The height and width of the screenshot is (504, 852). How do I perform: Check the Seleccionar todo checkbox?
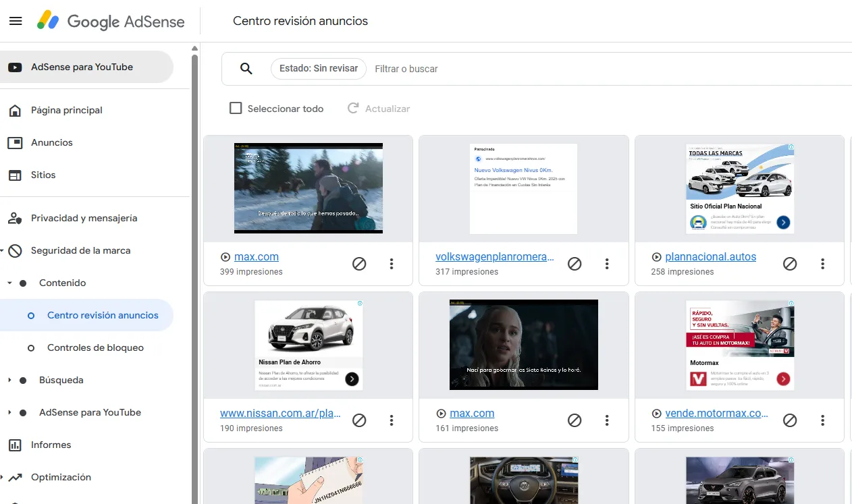[236, 108]
